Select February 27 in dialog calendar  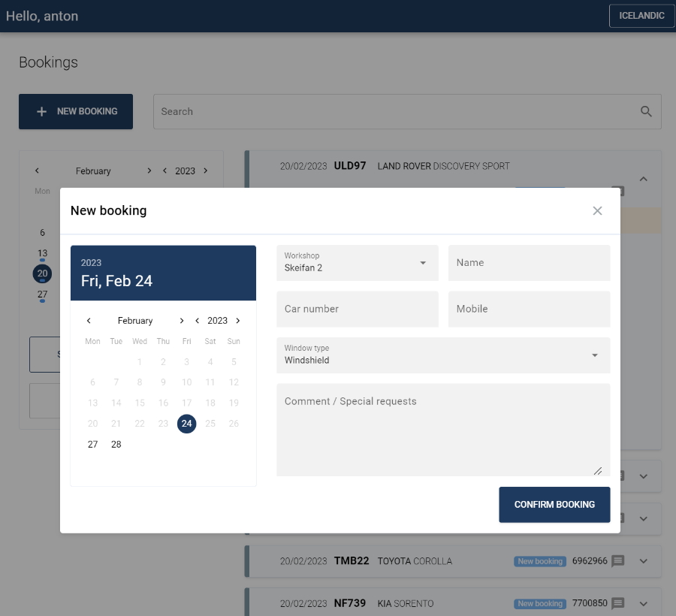(92, 445)
